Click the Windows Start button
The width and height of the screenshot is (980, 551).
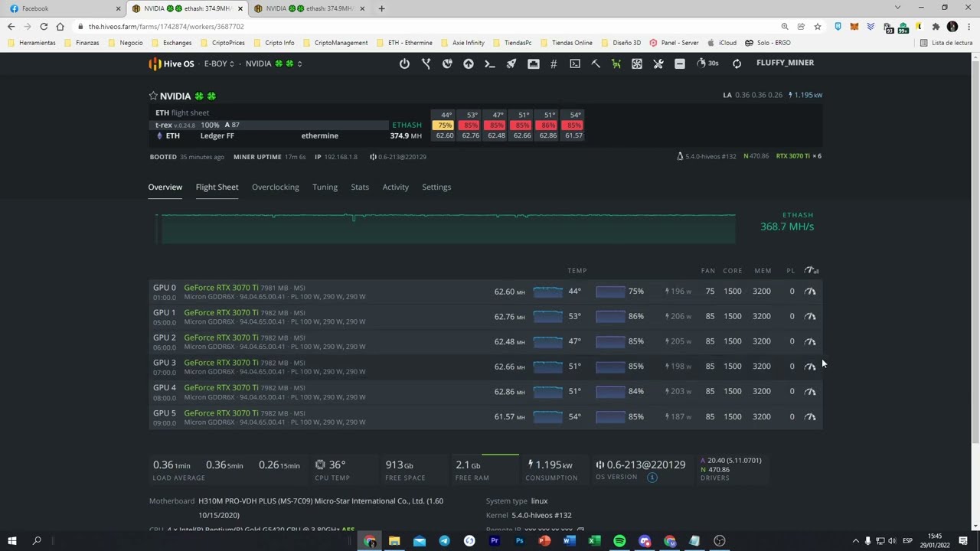point(12,541)
